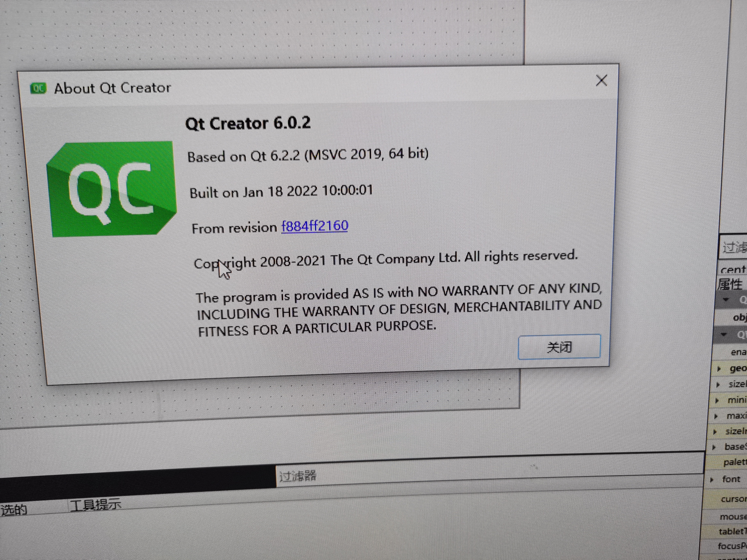Select the enabled property row

point(738,352)
